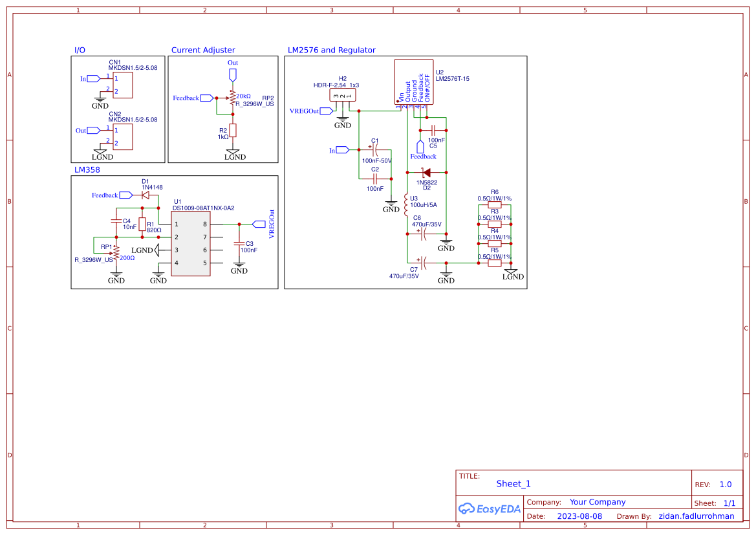Select the D1 1N4148 diode symbol
The image size is (756, 535).
coord(144,194)
